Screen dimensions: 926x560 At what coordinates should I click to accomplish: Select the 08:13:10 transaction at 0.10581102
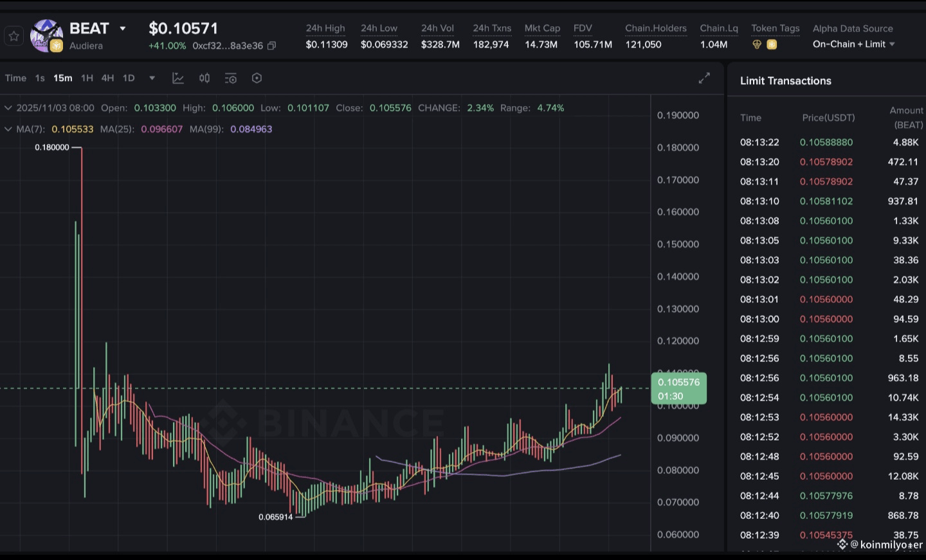[829, 201]
